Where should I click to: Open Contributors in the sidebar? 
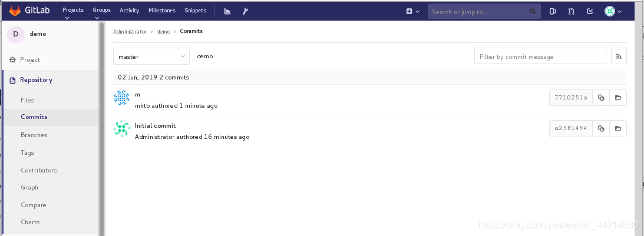39,170
